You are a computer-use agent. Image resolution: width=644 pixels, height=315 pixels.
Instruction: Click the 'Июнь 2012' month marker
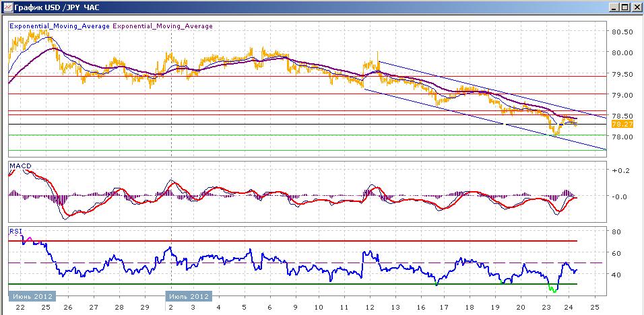[x=32, y=296]
